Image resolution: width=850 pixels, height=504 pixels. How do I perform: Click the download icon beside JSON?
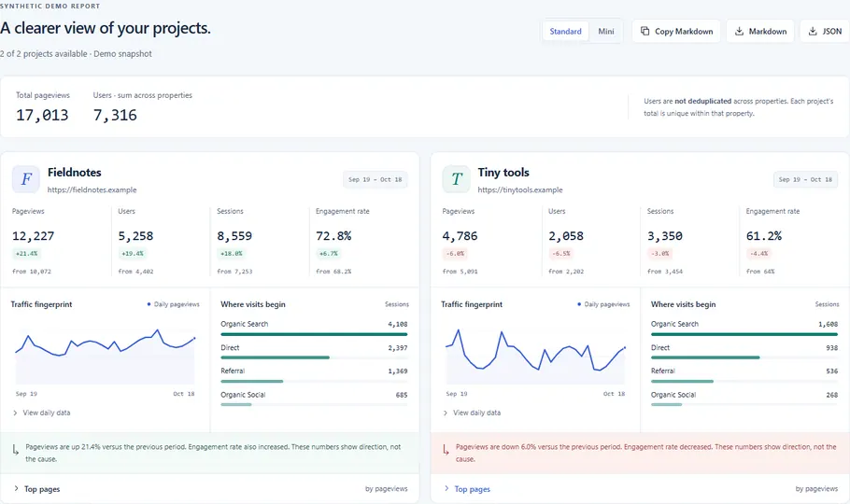(x=813, y=32)
